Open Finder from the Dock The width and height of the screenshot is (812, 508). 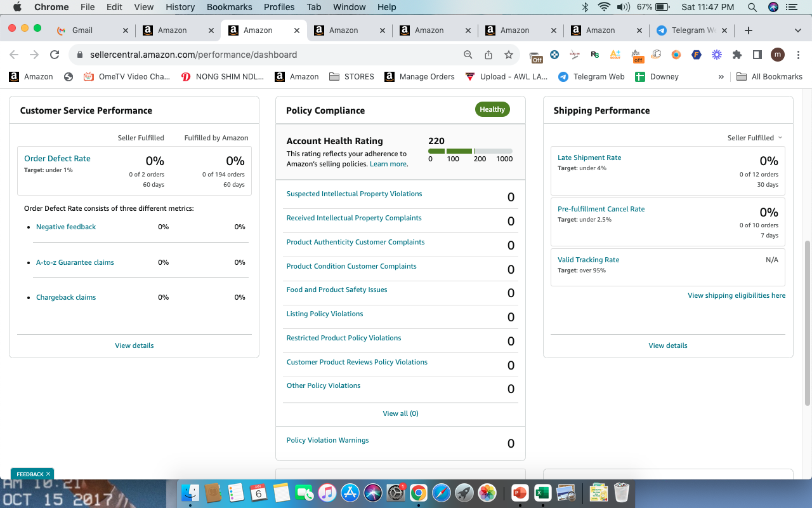pos(190,492)
